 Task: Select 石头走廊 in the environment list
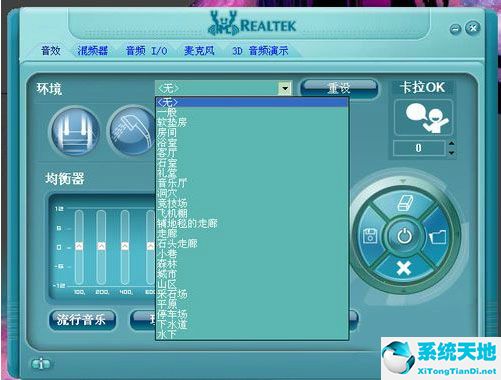[x=252, y=243]
